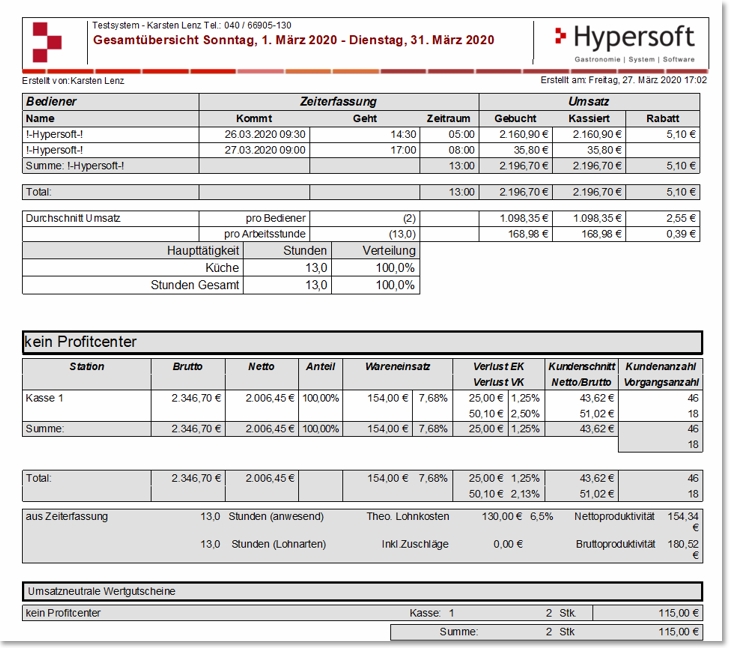Click the Verlust EK header
This screenshot has width=734, height=648.
499,367
